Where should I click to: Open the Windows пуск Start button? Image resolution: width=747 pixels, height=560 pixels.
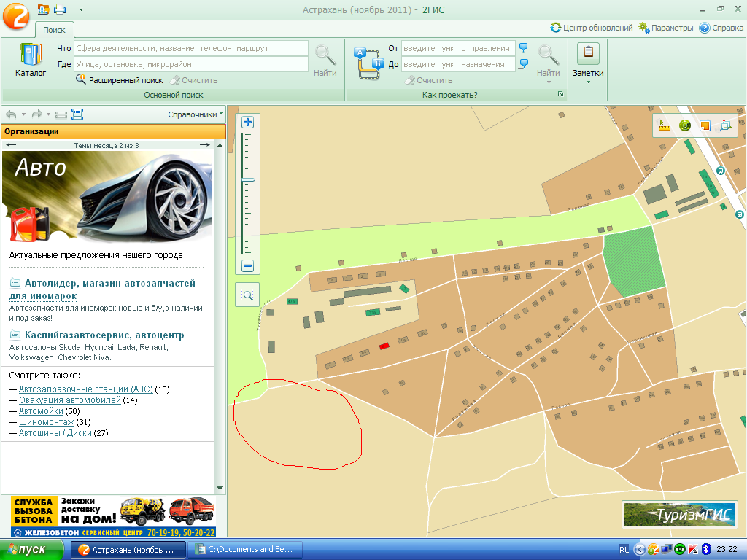[x=31, y=550]
